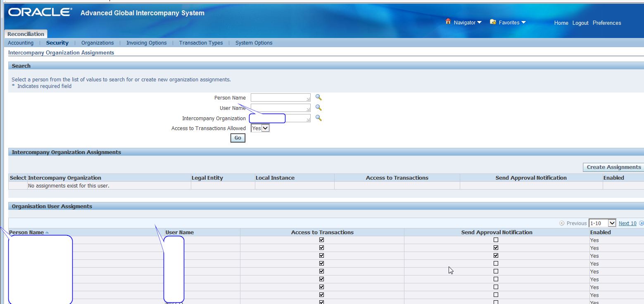Switch to the Transaction Types tab

click(201, 43)
